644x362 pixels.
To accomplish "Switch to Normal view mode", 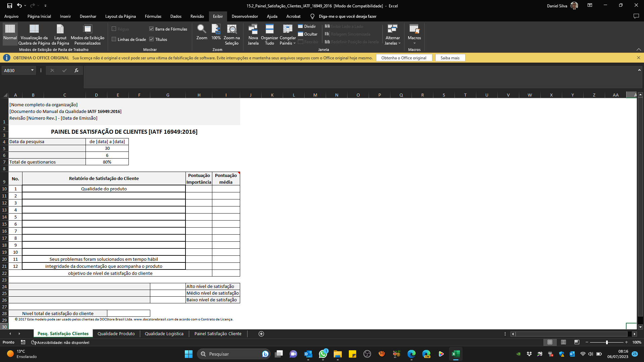I will (x=10, y=34).
